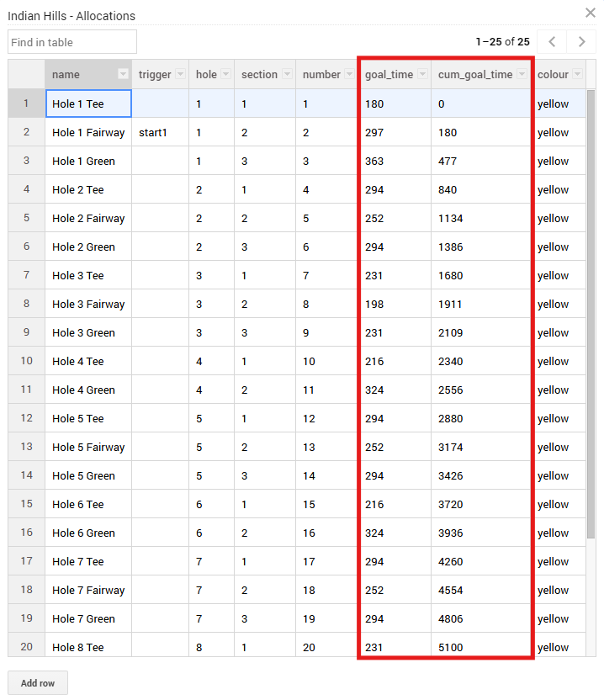604x700 pixels.
Task: Click the Find in table search field
Action: (x=72, y=42)
